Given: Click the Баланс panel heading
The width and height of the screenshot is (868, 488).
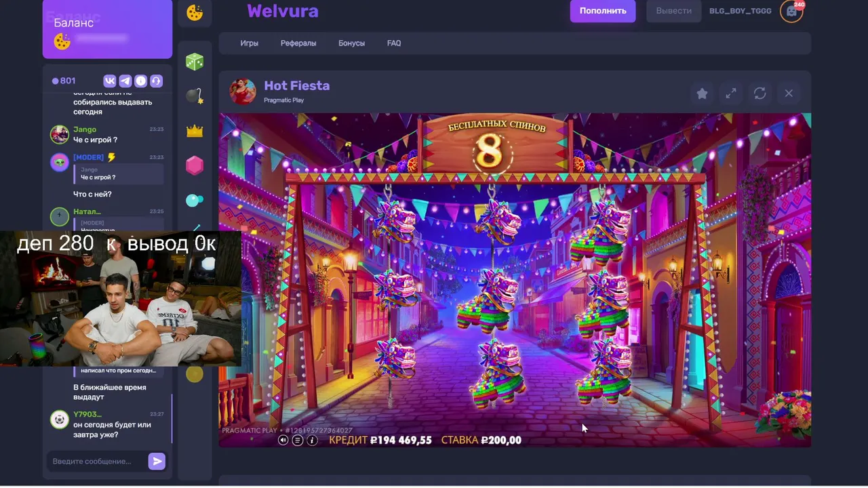Looking at the screenshot, I should (73, 23).
